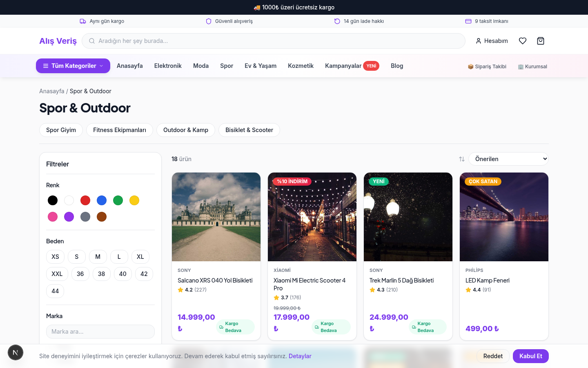Select Fitness Ekipmanları subcategory chip
The width and height of the screenshot is (588, 368).
(120, 130)
